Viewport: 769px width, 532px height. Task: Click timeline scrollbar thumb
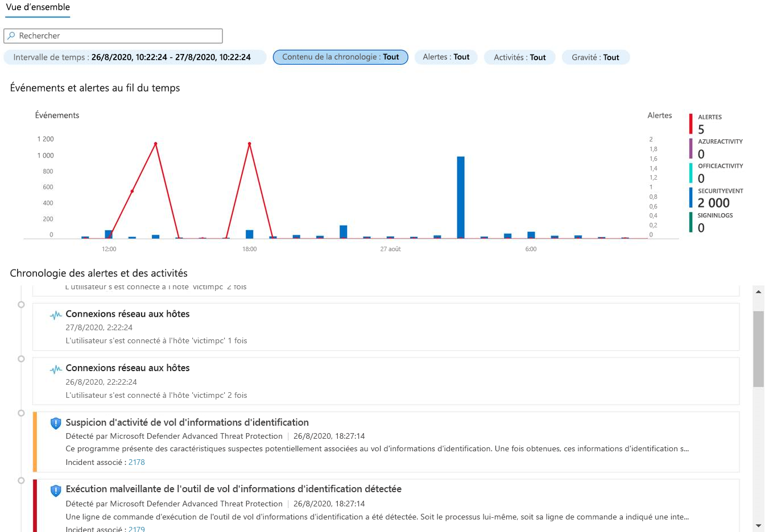(x=758, y=349)
